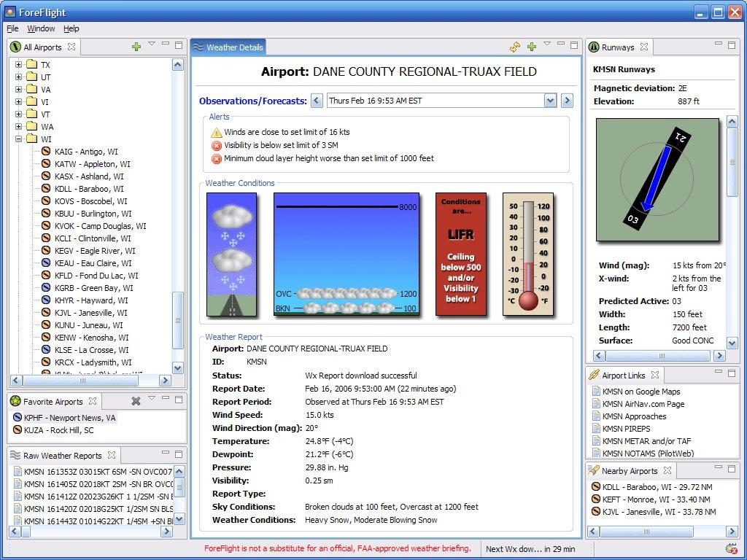This screenshot has width=747, height=560.
Task: Refresh weather in the Weather Details toolbar
Action: tap(515, 47)
